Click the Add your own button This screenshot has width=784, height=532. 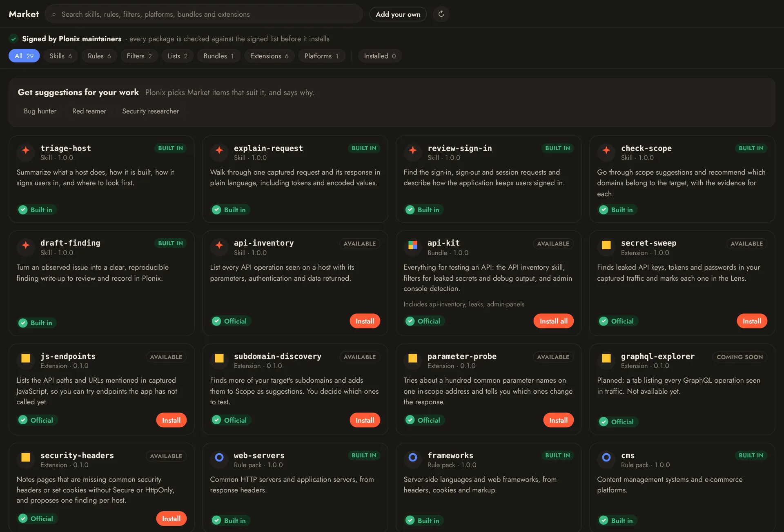pyautogui.click(x=398, y=14)
